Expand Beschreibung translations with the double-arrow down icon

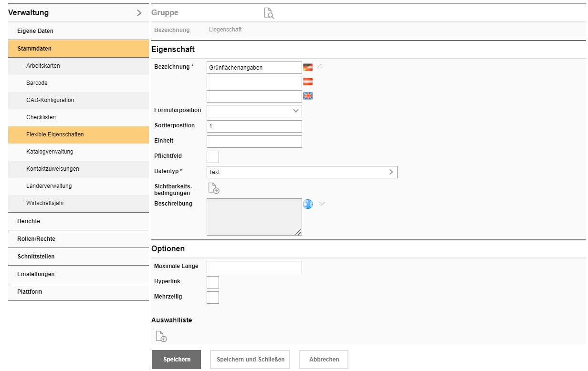point(321,204)
